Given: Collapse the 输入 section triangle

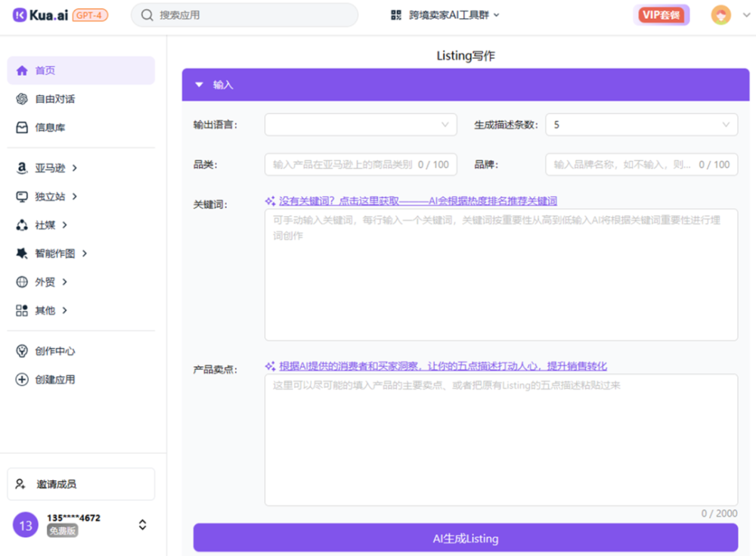Looking at the screenshot, I should (199, 85).
